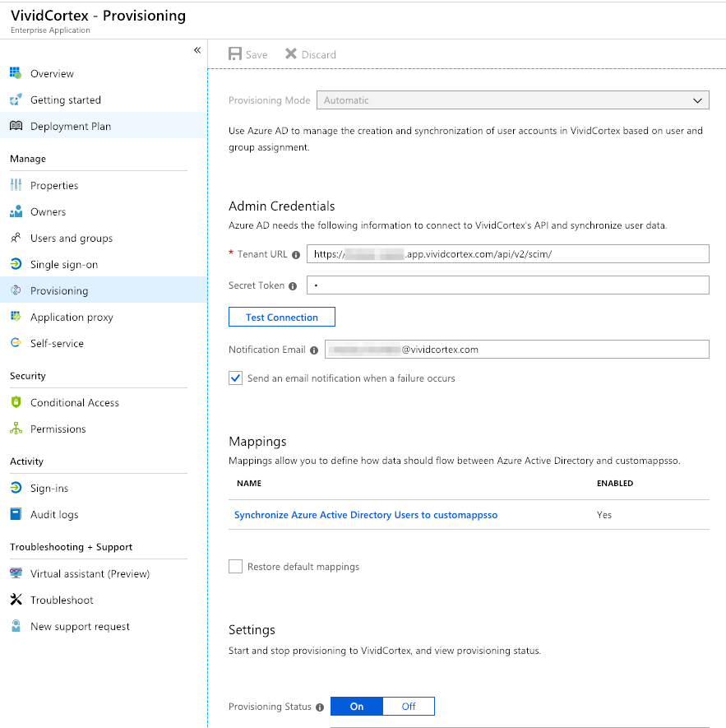726x728 pixels.
Task: Open the Provisioning Mode dropdown
Action: (x=512, y=100)
